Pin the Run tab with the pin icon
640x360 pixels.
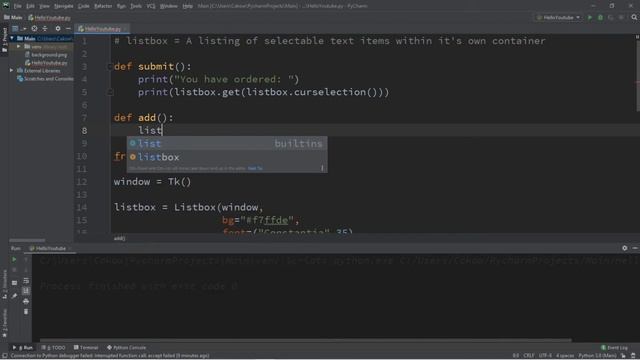pyautogui.click(x=14, y=296)
